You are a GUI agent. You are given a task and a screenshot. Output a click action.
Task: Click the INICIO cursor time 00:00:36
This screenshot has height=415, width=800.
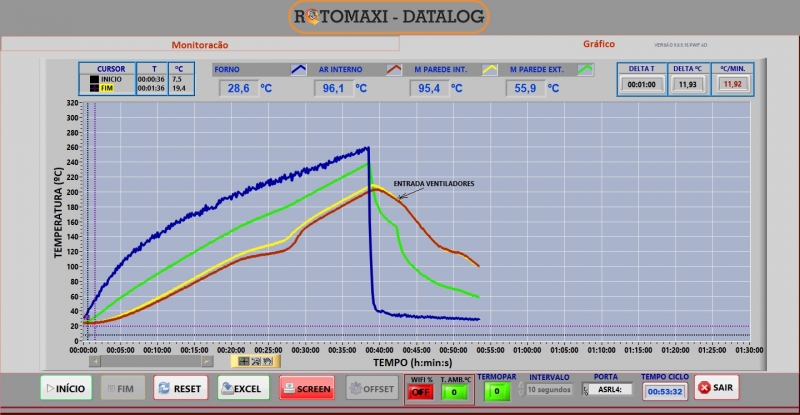(151, 80)
